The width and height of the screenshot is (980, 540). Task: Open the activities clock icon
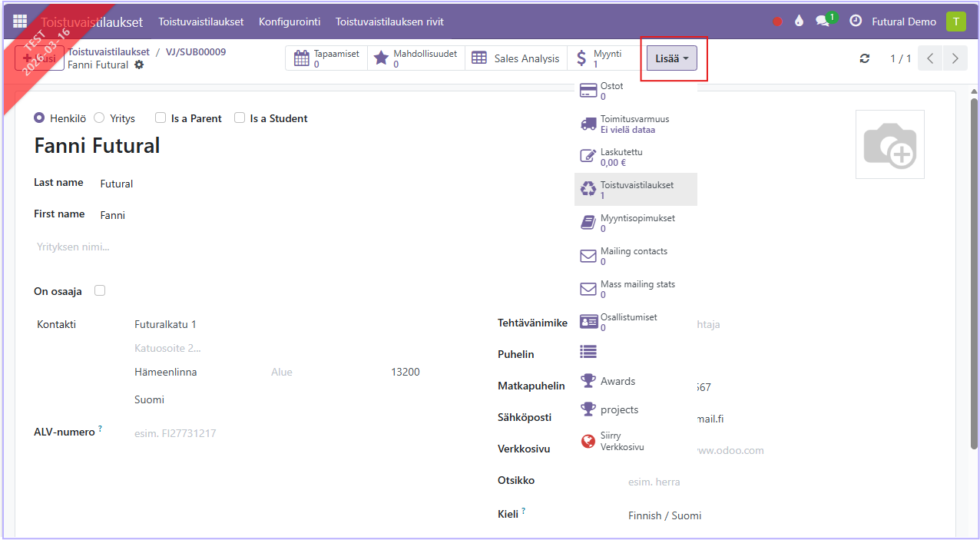click(856, 22)
